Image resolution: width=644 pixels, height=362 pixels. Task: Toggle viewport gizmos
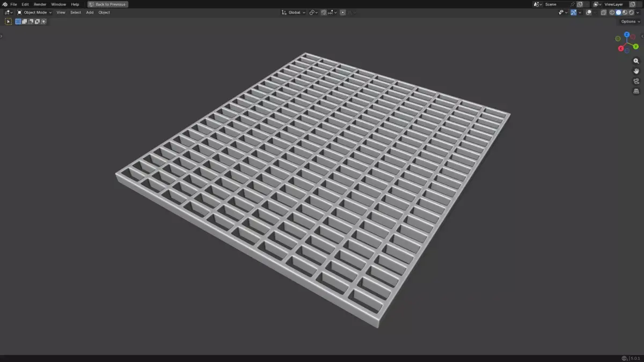574,12
